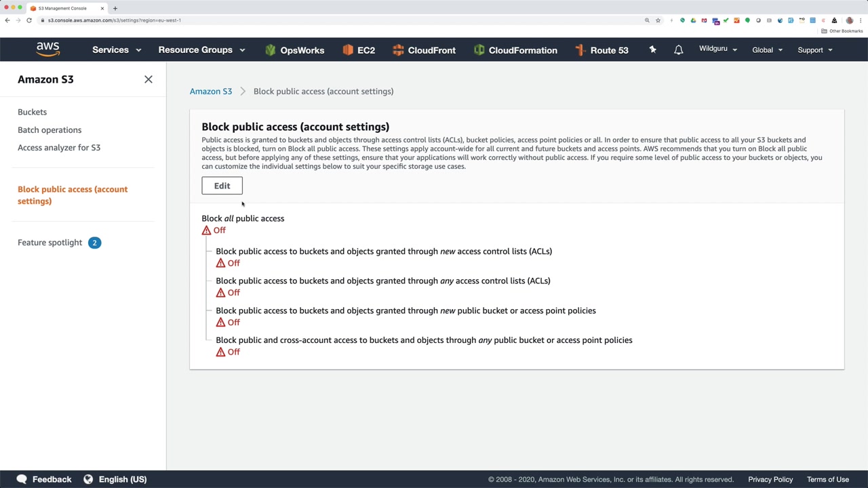Click the pin shortcuts icon in the navbar

point(652,49)
